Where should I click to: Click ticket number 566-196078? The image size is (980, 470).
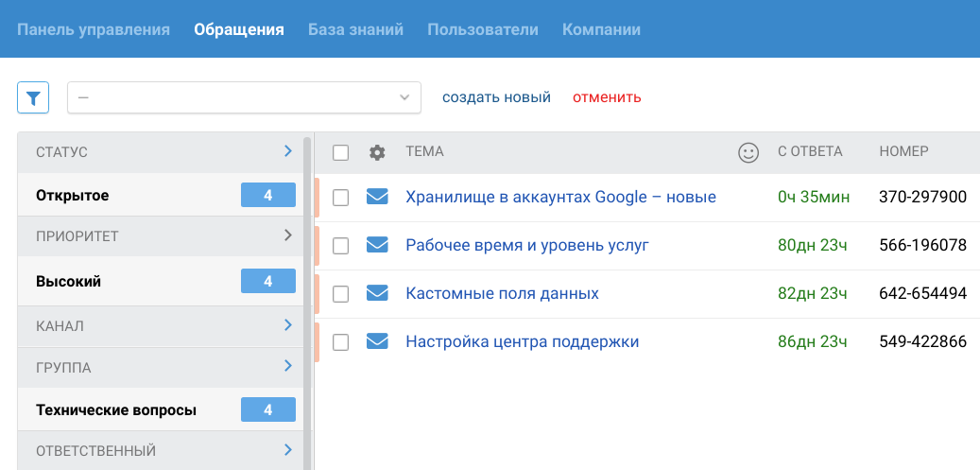click(x=923, y=245)
